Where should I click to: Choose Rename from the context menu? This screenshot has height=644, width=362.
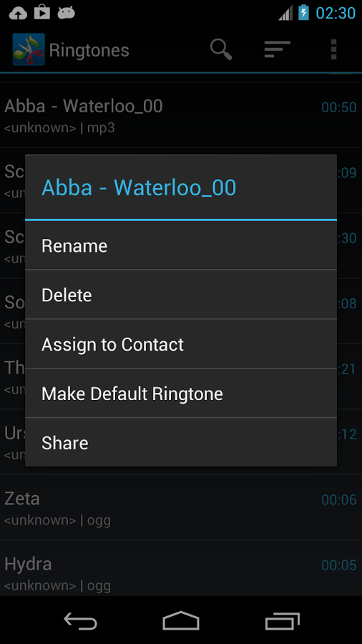[x=181, y=245]
